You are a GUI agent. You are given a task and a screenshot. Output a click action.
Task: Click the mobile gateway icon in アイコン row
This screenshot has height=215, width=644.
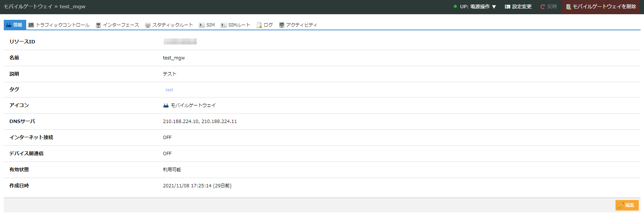(x=166, y=105)
